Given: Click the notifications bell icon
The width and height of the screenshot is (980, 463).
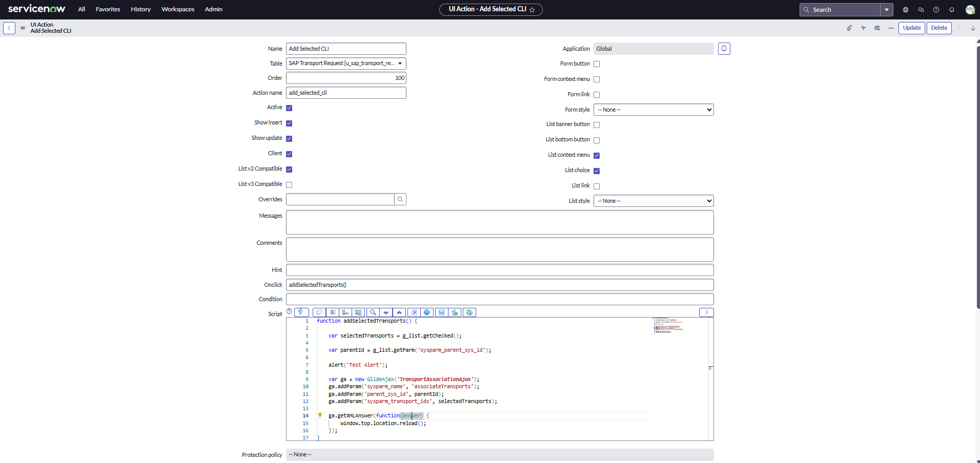Looking at the screenshot, I should click(x=951, y=10).
